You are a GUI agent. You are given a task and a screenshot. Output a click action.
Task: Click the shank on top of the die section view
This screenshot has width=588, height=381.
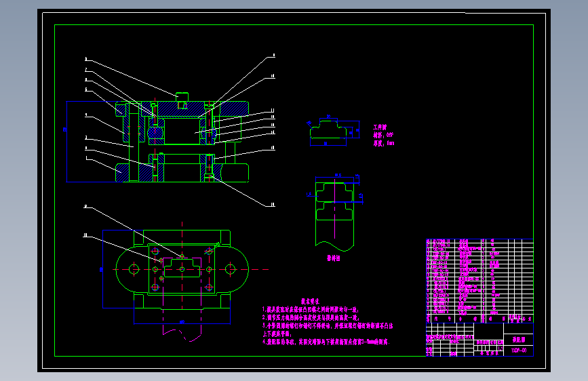[x=182, y=97]
